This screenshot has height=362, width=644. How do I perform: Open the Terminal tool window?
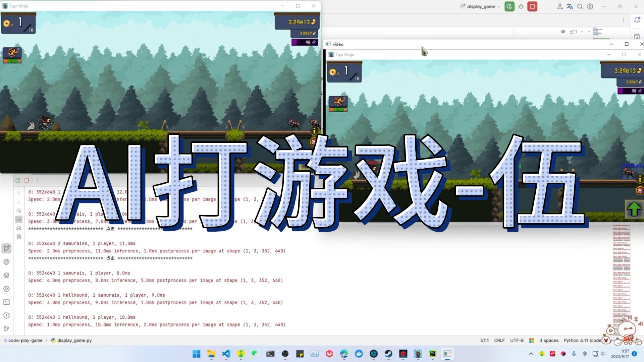6,302
